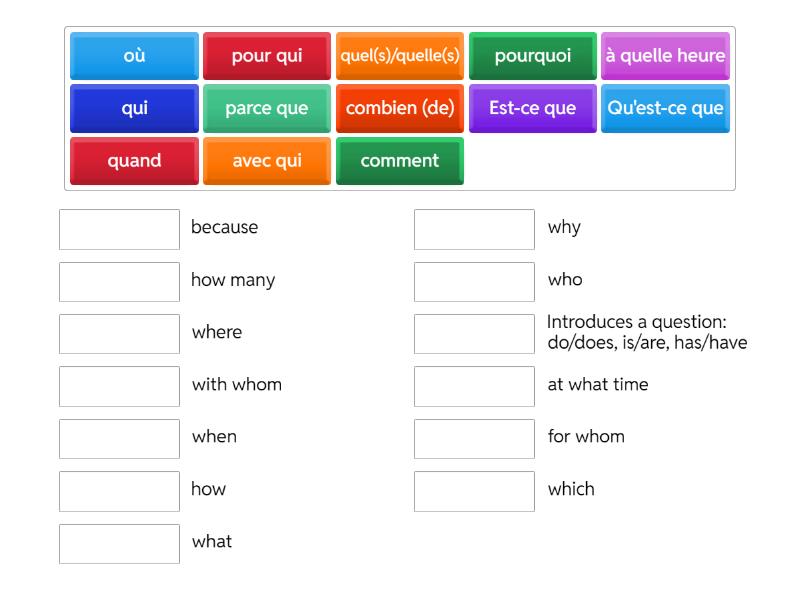Click the drop box beside 'who'

(474, 282)
